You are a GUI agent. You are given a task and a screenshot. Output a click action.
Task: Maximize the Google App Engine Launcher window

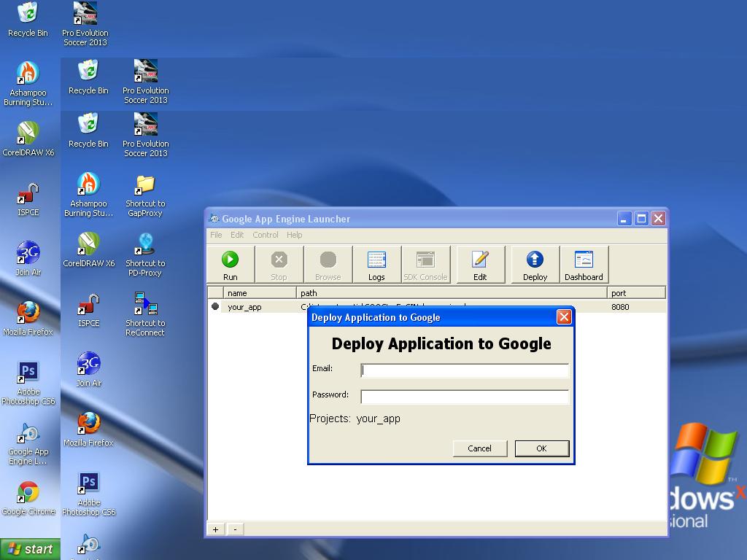pyautogui.click(x=642, y=219)
